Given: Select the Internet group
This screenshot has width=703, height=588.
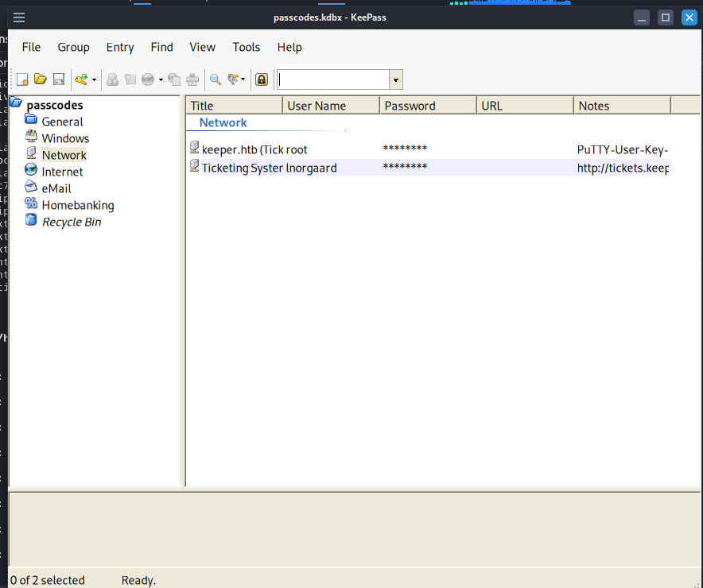Looking at the screenshot, I should pos(62,172).
